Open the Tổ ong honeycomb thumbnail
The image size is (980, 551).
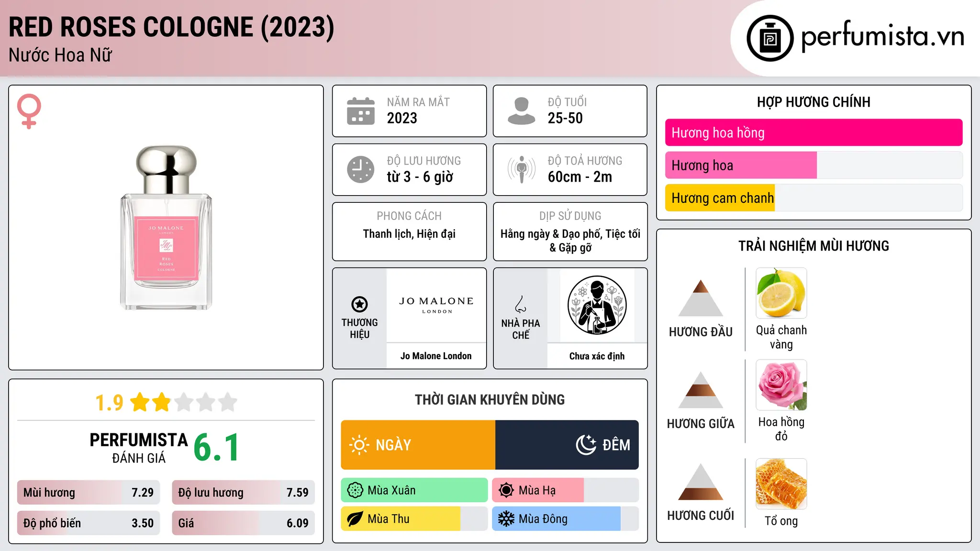click(781, 484)
